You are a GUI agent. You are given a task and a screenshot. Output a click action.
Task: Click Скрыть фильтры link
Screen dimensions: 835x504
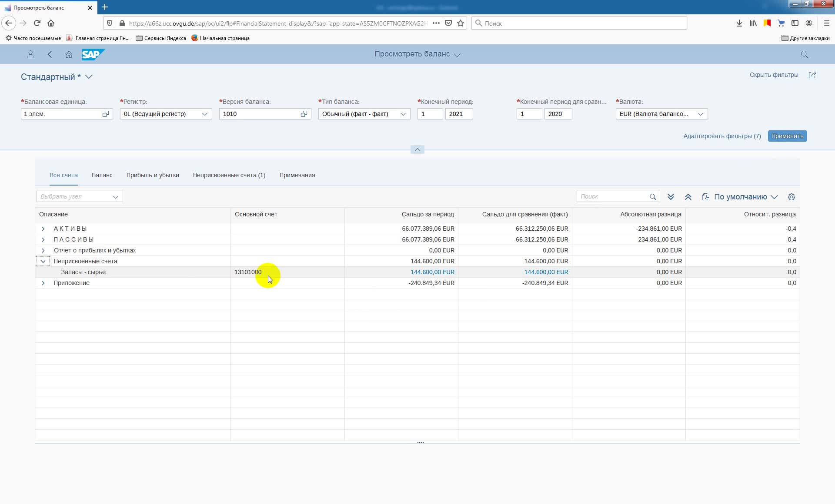click(774, 75)
